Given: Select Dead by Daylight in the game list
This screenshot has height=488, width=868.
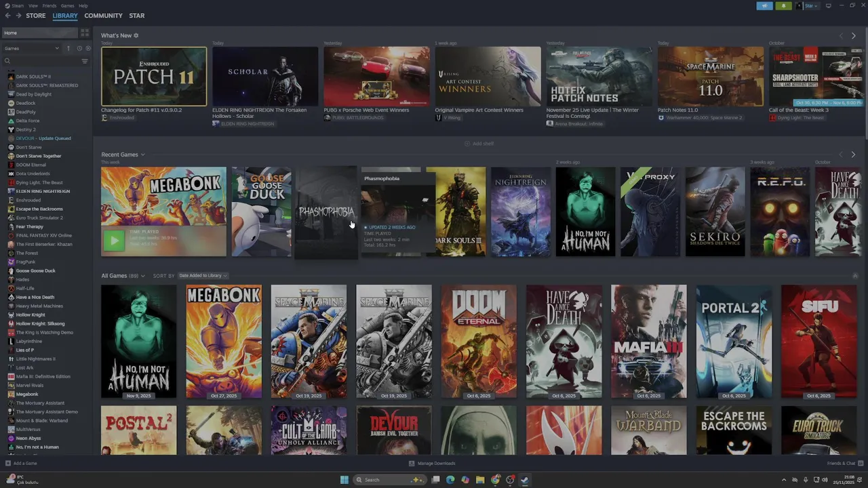Looking at the screenshot, I should pos(34,94).
